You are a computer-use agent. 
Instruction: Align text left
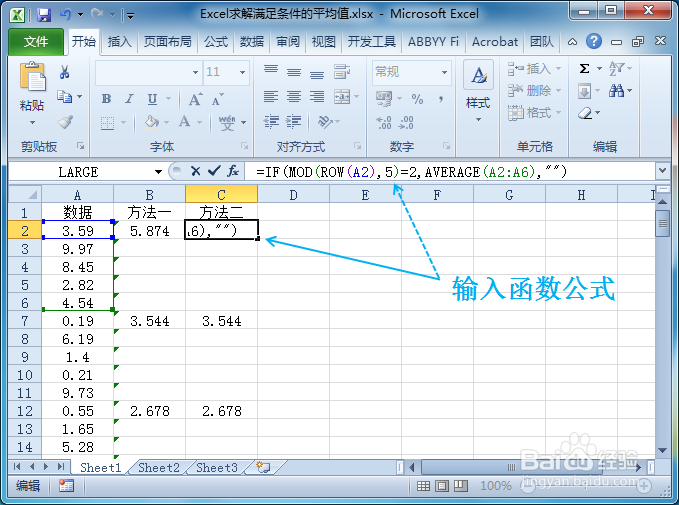coord(271,96)
